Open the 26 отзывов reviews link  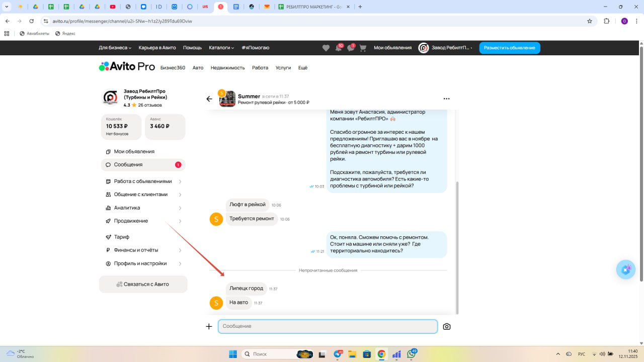tap(150, 105)
